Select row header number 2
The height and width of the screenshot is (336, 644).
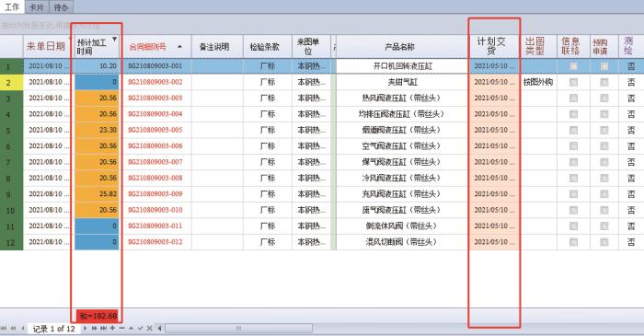11,83
